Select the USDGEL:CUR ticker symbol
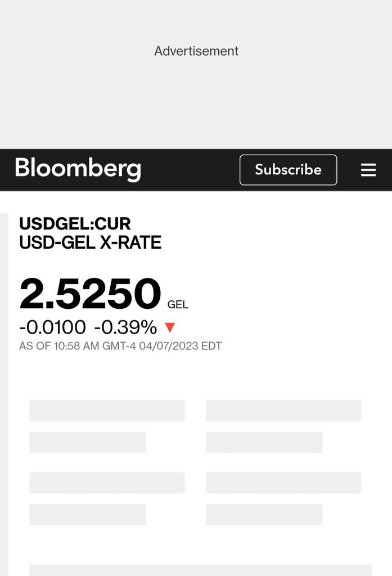The height and width of the screenshot is (576, 392). pyautogui.click(x=75, y=224)
